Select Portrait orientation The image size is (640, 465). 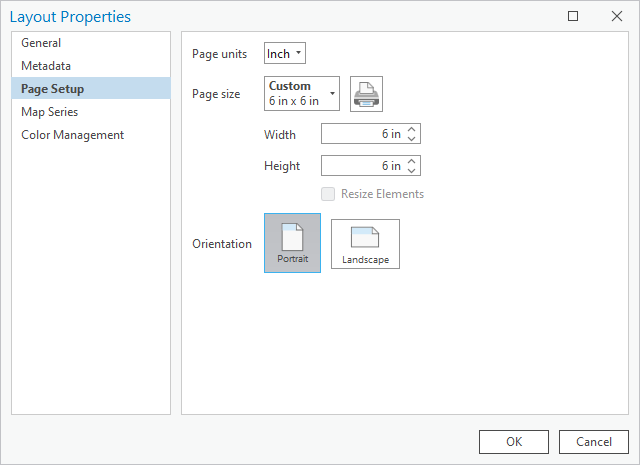coord(292,243)
